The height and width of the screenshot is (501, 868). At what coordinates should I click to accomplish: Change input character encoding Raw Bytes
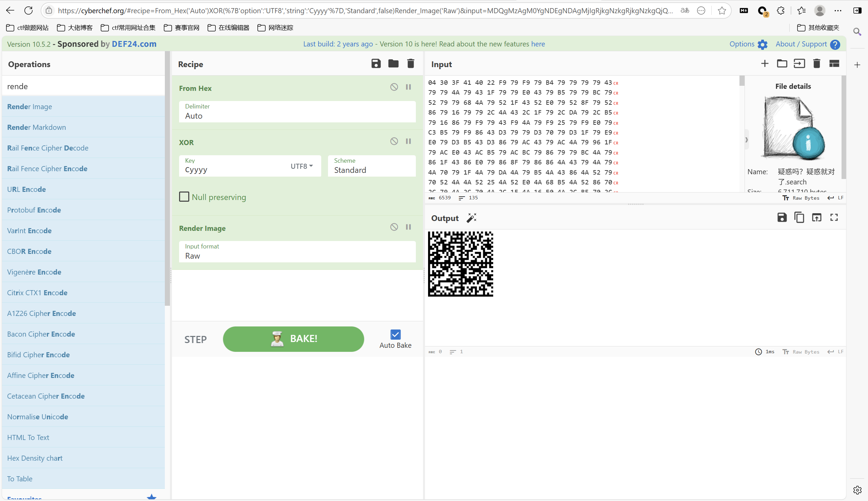(801, 198)
